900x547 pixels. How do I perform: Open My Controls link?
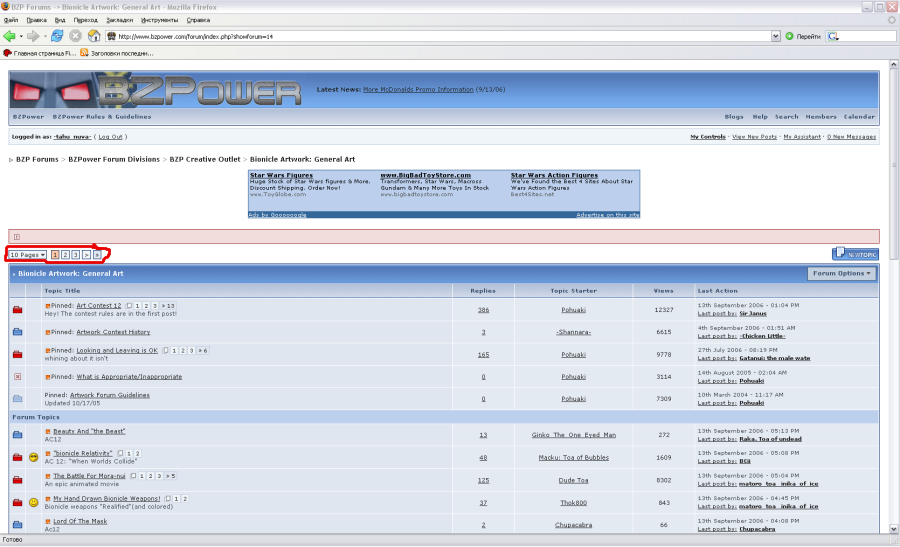(708, 137)
